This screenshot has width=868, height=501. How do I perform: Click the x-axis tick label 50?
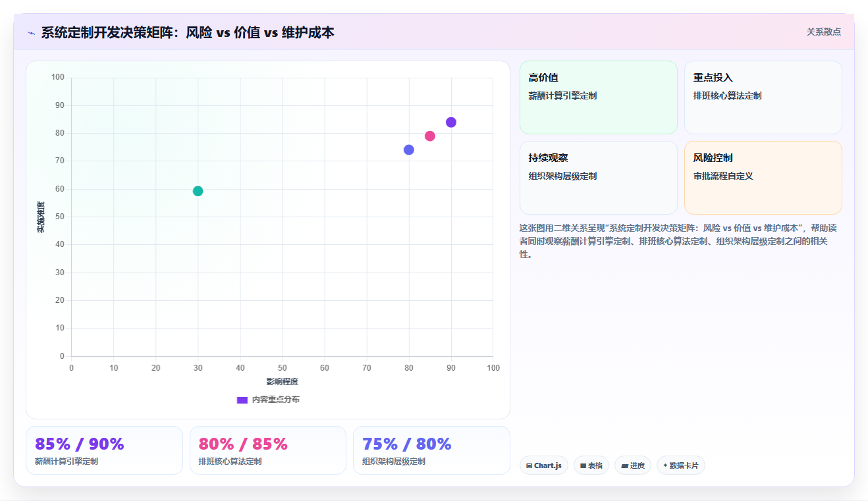click(283, 367)
